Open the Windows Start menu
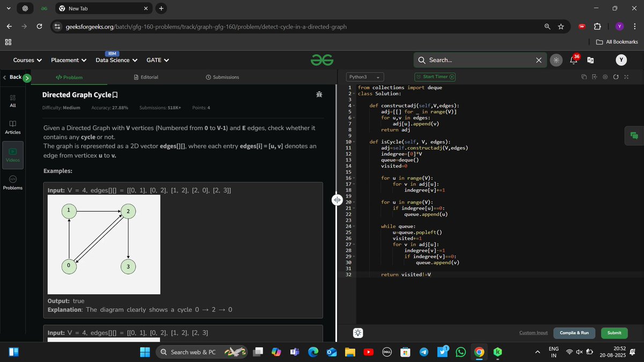Image resolution: width=644 pixels, height=362 pixels. tap(145, 352)
